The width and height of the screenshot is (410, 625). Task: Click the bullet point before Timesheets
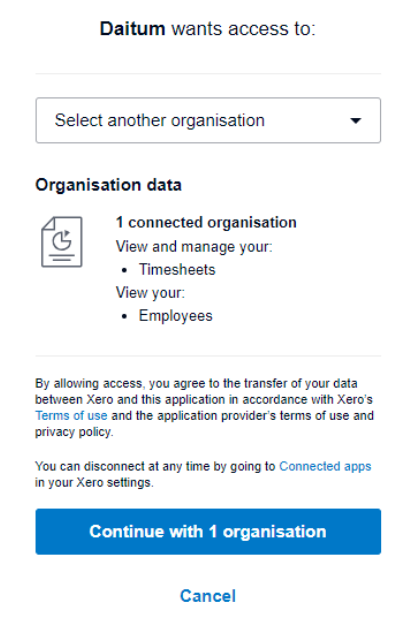click(x=125, y=270)
